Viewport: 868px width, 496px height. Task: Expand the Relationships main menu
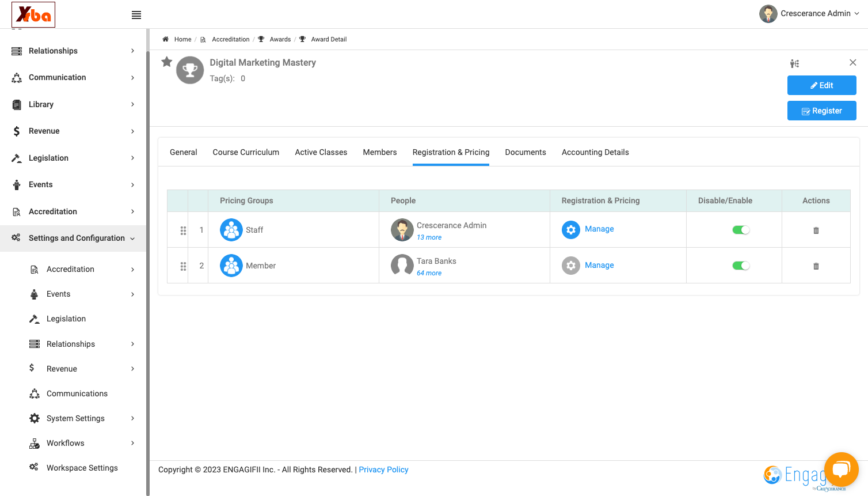pyautogui.click(x=73, y=51)
